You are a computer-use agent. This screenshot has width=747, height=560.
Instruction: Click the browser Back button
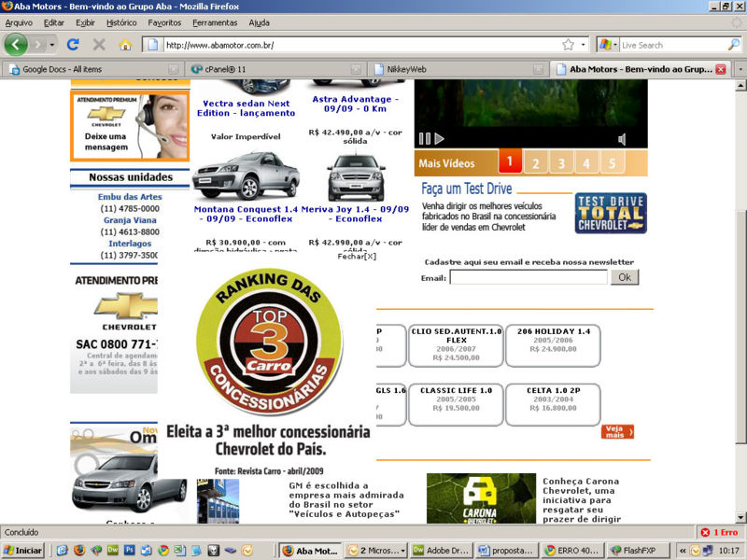click(16, 44)
